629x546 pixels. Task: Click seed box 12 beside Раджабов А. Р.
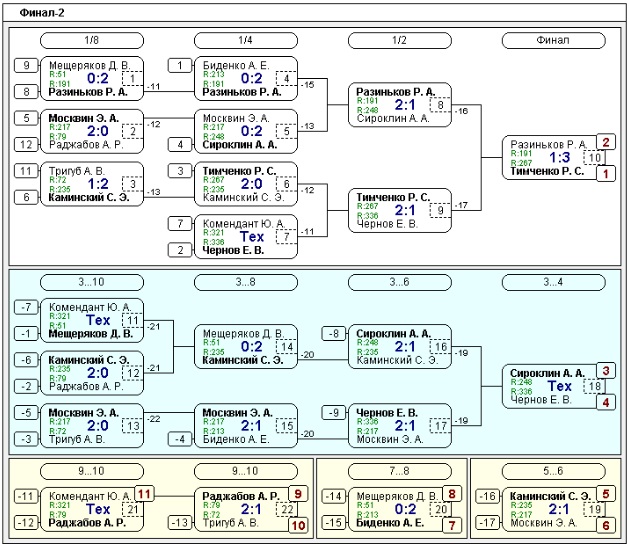coord(26,144)
